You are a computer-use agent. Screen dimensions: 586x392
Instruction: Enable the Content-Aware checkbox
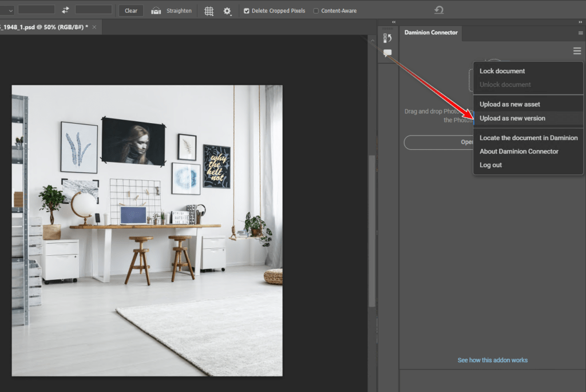316,11
